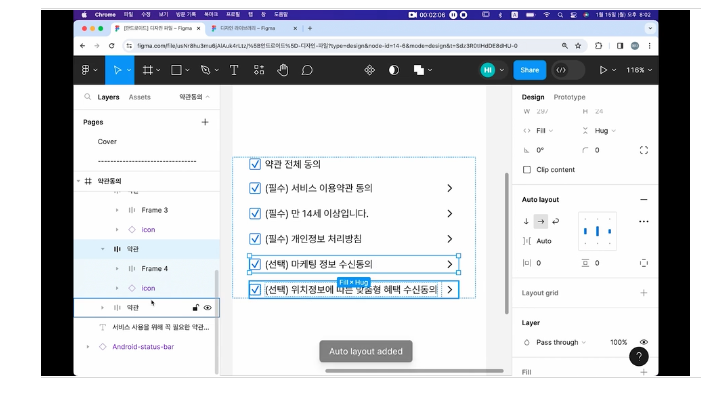Expand the Frame 3 layer

pyautogui.click(x=117, y=210)
